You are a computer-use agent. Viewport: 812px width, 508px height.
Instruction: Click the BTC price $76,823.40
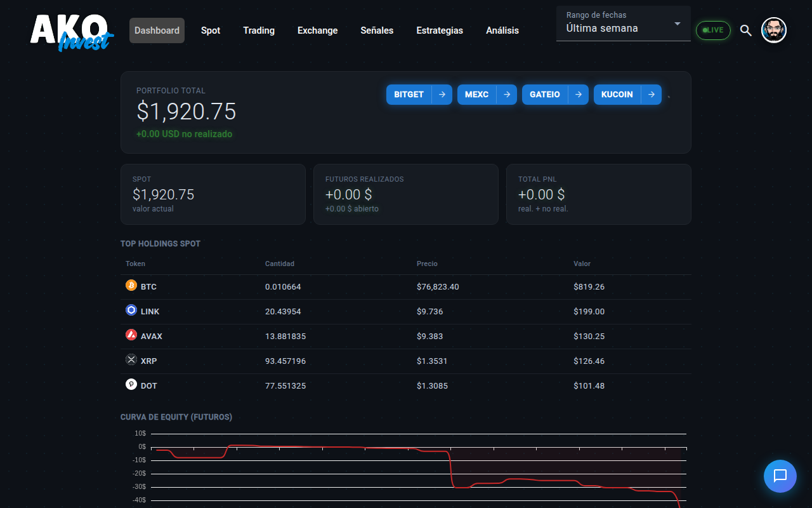(x=438, y=287)
